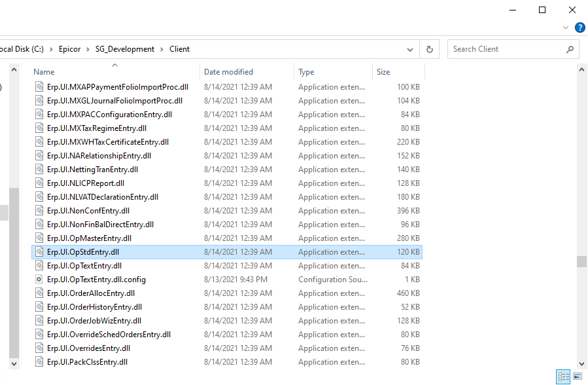Select the Erp.UI.OpMasterEntry.dll file name

tap(89, 238)
